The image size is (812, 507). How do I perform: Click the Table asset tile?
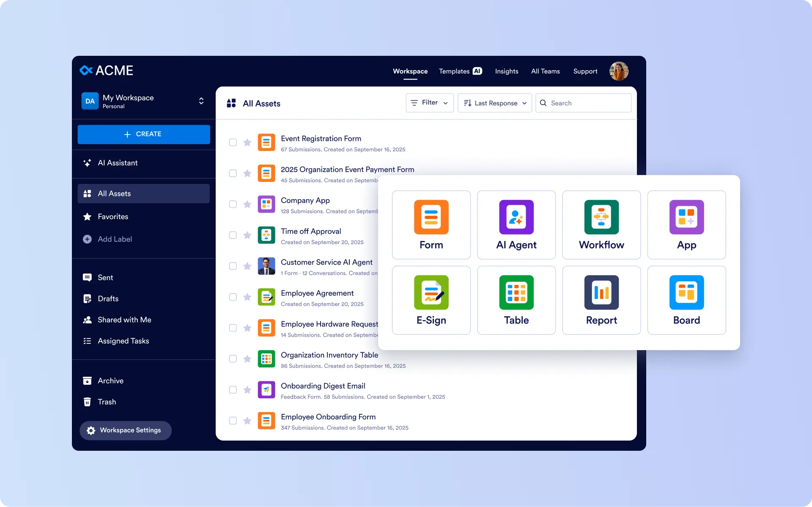tap(516, 300)
